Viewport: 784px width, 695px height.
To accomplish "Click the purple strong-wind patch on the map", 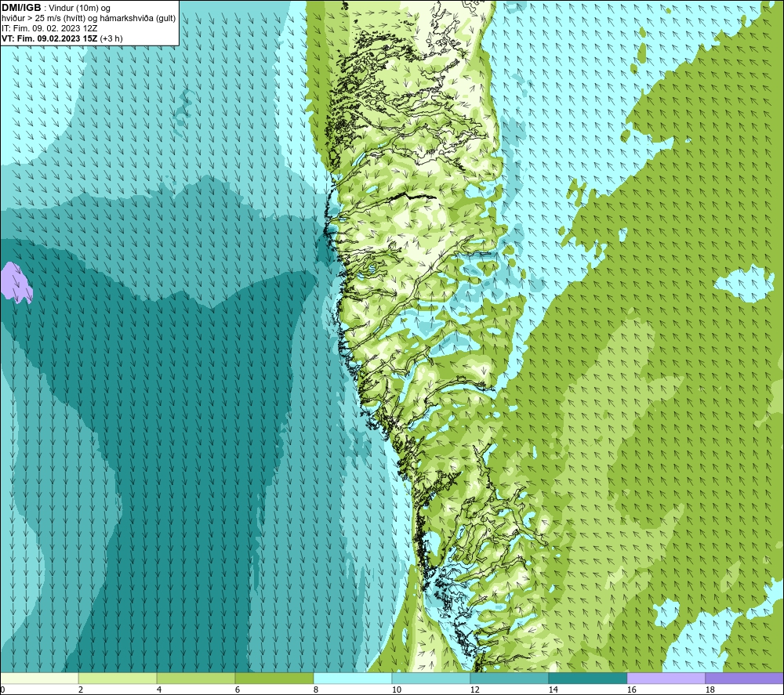I will point(16,283).
